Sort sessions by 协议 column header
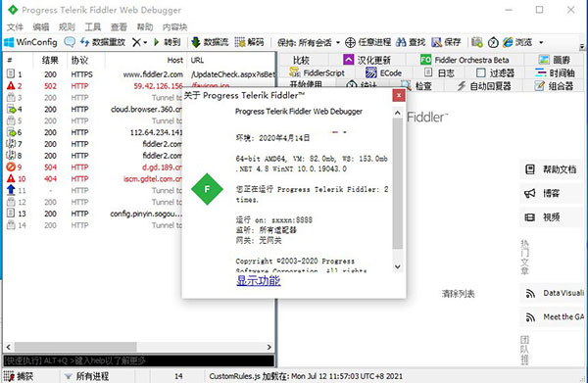588x383 pixels. point(79,60)
